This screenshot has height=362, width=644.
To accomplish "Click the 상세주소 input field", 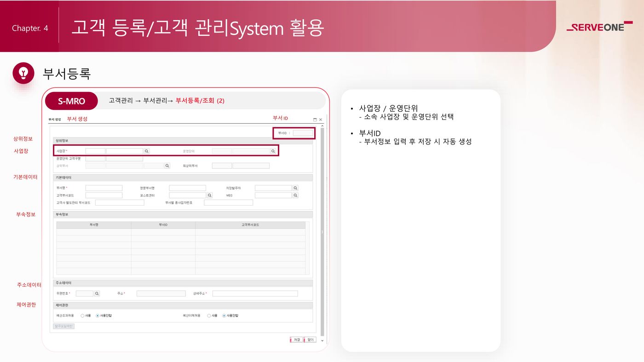I will tap(255, 293).
